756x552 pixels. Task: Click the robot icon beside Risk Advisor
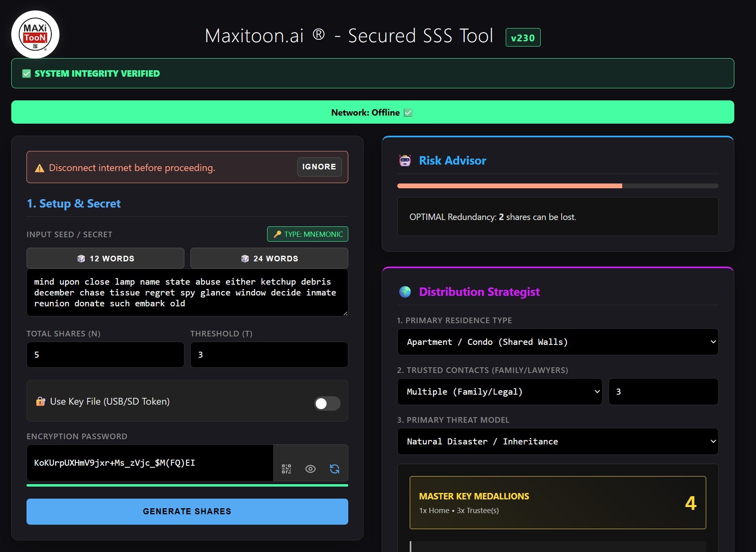[405, 160]
